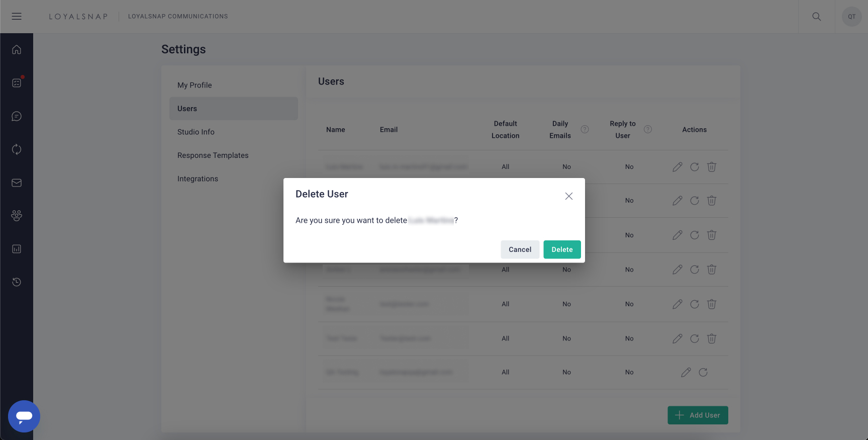The image size is (868, 440).
Task: Click the Settings page heading
Action: point(183,49)
